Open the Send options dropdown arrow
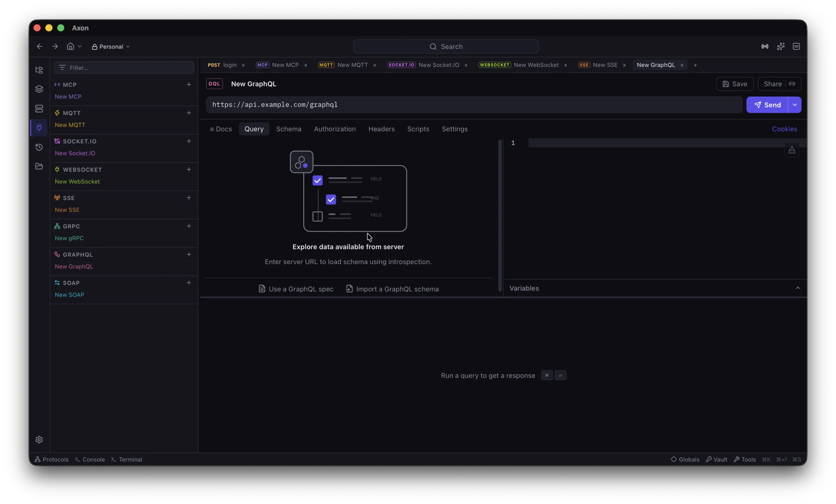 [x=795, y=105]
